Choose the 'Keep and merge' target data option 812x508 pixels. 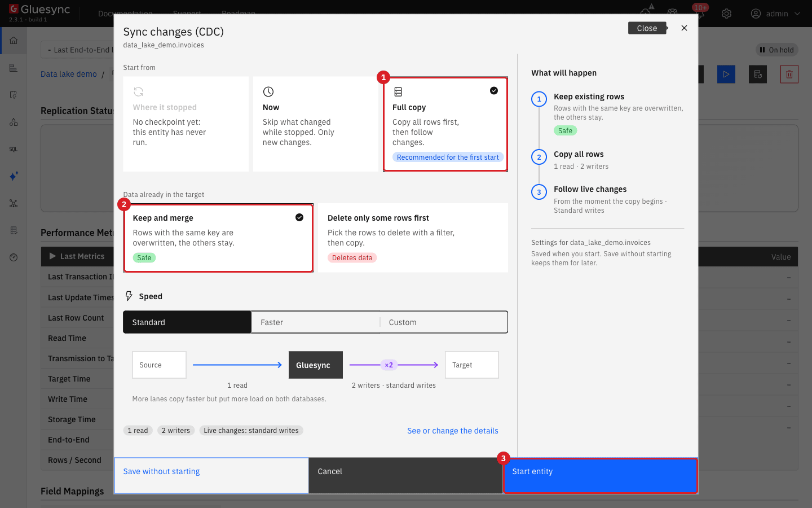tap(218, 238)
